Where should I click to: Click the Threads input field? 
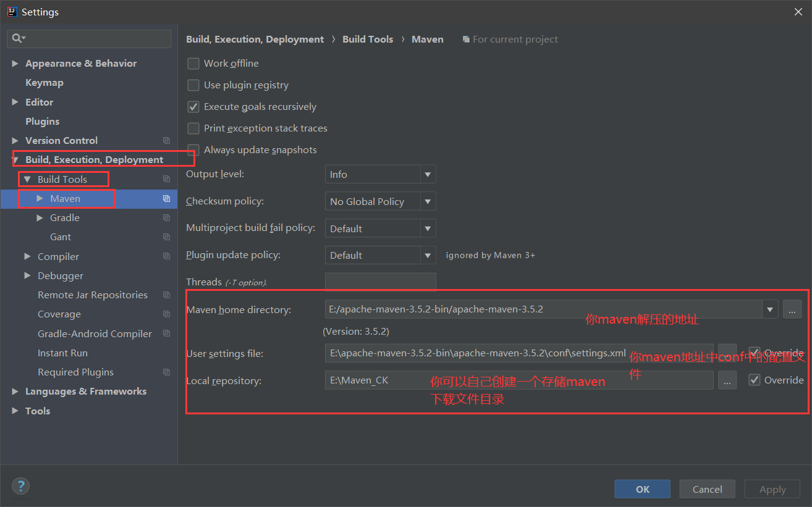(380, 282)
